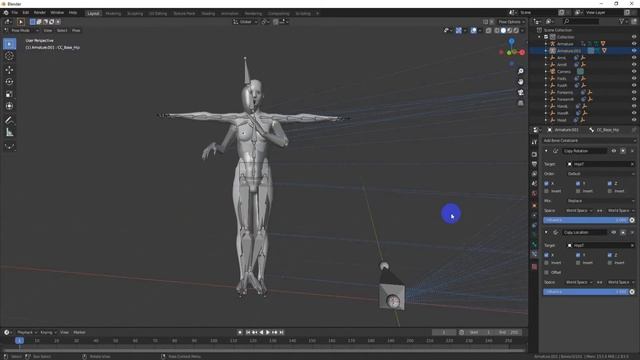This screenshot has height=360, width=640.
Task: Open the bottom red Object Data tab
Action: [x=534, y=267]
